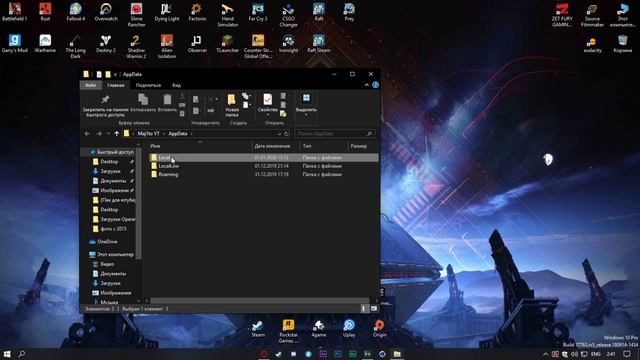640x360 pixels.
Task: Select the Far Cry 3 desktop icon
Action: point(258,11)
